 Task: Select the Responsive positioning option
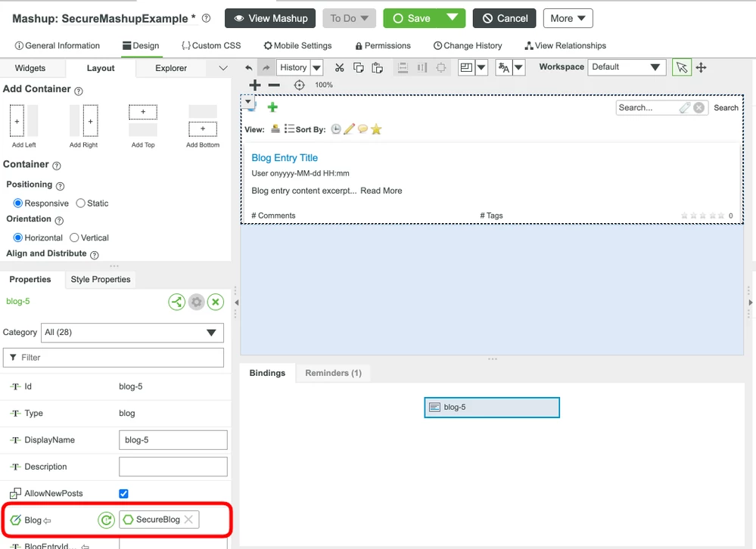[x=18, y=203]
